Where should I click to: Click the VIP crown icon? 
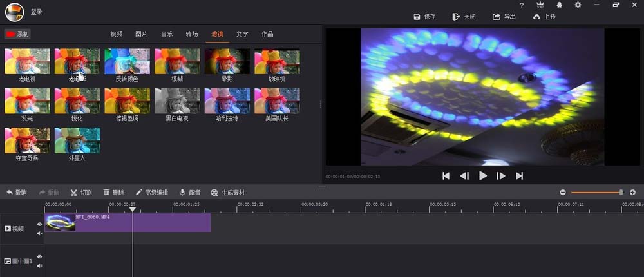[x=540, y=5]
